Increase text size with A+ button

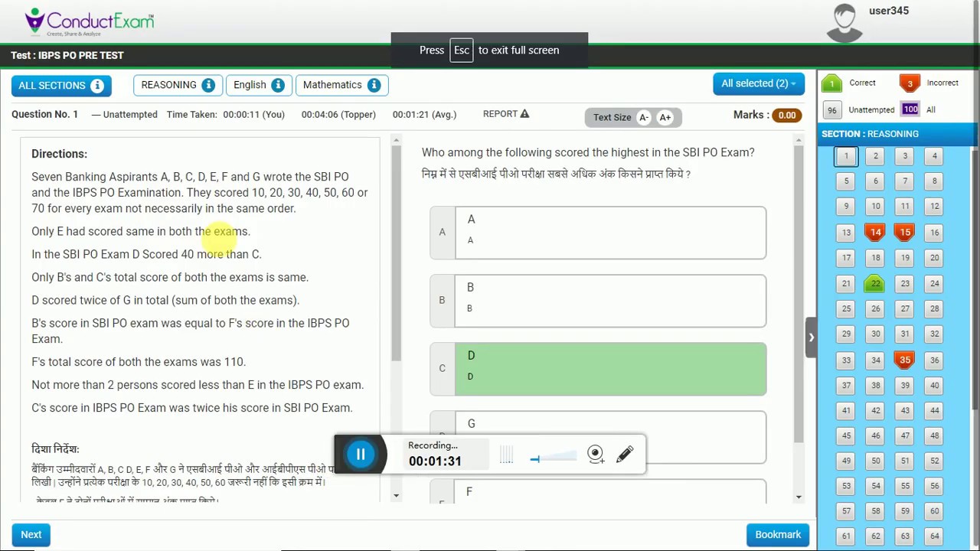pyautogui.click(x=665, y=117)
